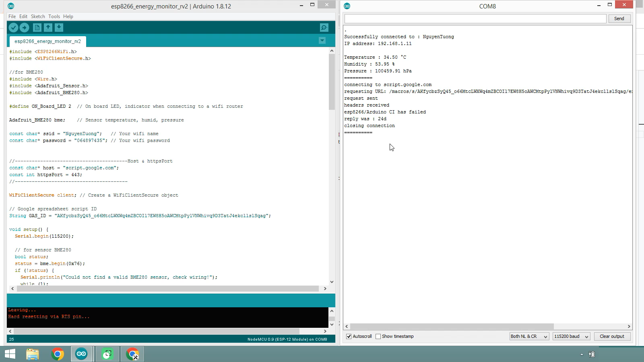Click the 'Pressure : 100459.91 hPa' reading
The height and width of the screenshot is (362, 644).
[378, 71]
